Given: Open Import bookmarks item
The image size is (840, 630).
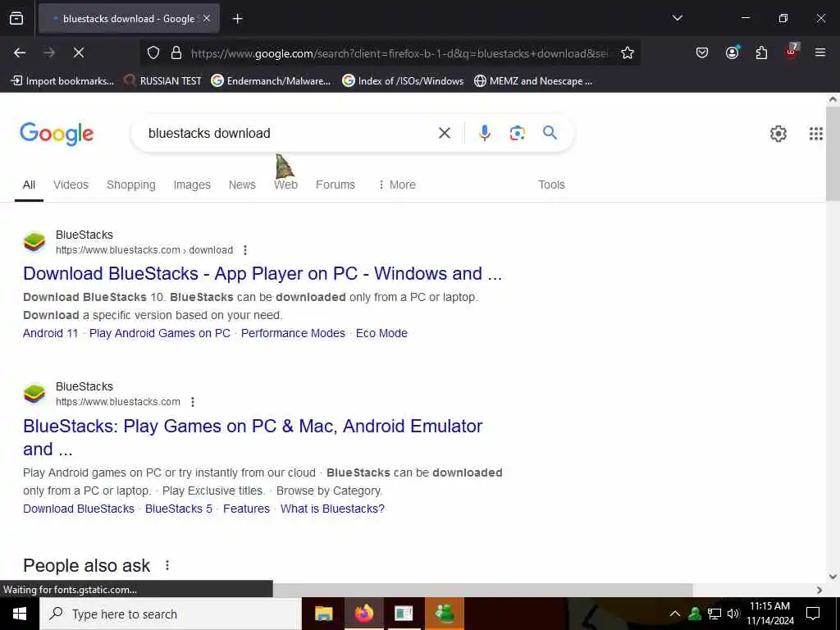Looking at the screenshot, I should [x=62, y=81].
